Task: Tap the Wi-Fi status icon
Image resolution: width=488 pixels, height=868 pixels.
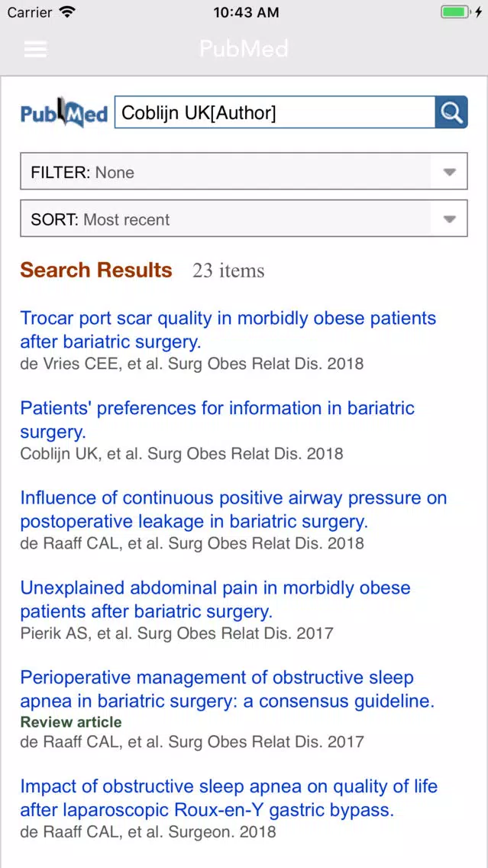Action: pyautogui.click(x=67, y=12)
